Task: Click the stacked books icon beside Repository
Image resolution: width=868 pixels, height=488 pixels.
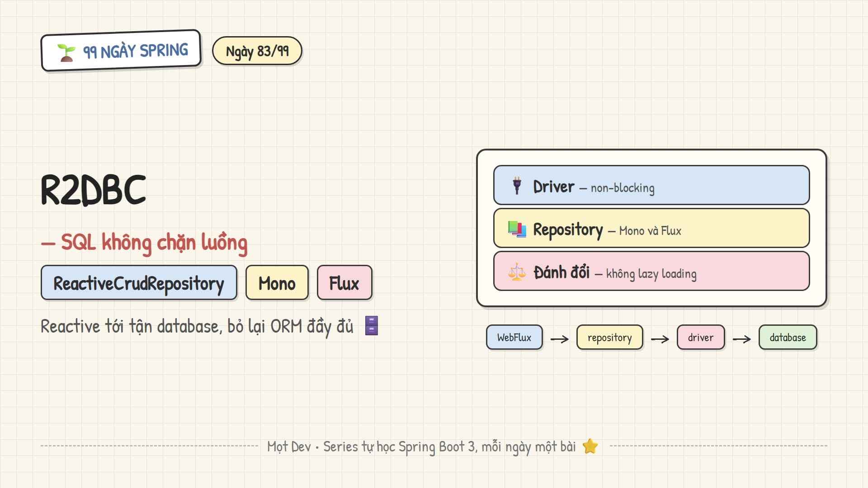Action: 517,229
